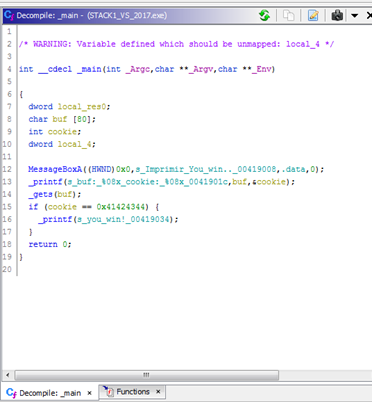Click the MessageBoxA function call
Viewport: 372px width, 402px height.
55,169
